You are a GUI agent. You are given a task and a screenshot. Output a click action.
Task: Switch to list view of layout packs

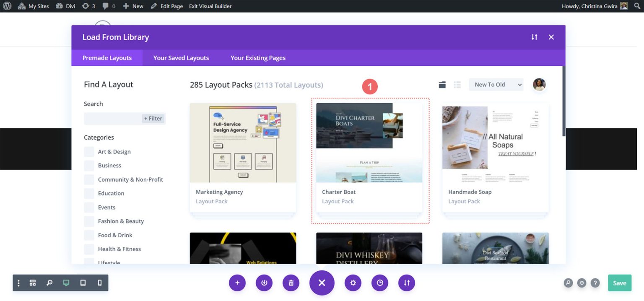coord(457,84)
